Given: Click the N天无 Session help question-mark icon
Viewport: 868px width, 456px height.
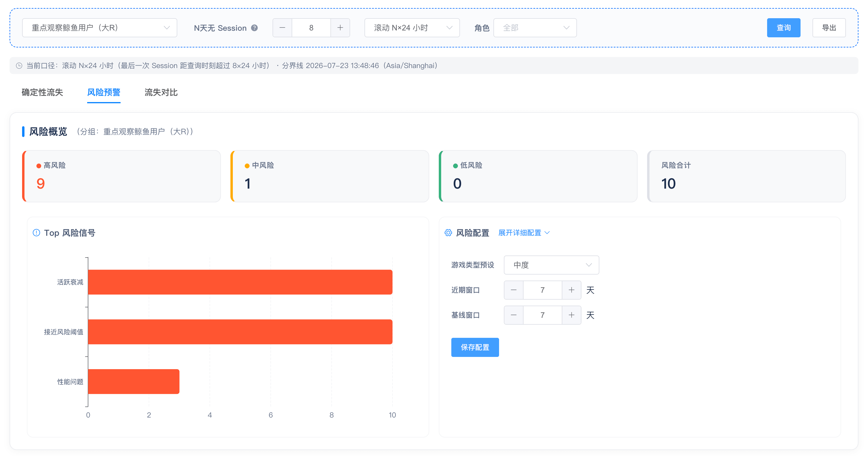Looking at the screenshot, I should [254, 28].
